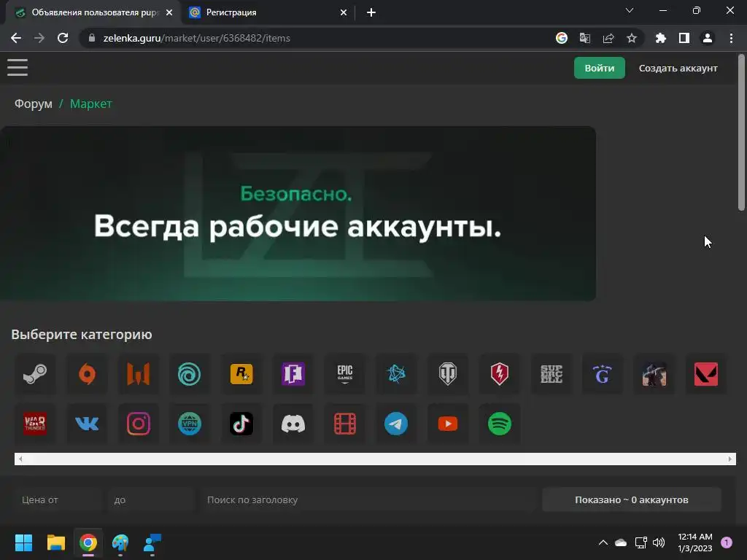Open the Chrome profile avatar
The height and width of the screenshot is (560, 747).
[708, 38]
